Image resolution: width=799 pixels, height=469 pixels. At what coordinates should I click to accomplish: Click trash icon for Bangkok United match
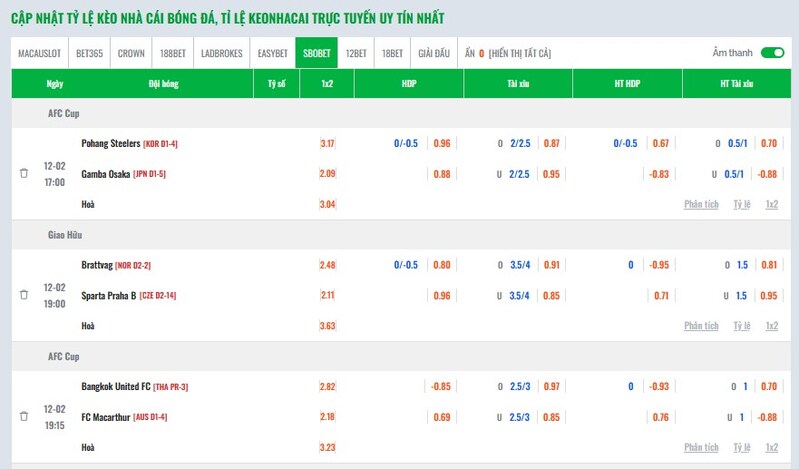pos(24,416)
